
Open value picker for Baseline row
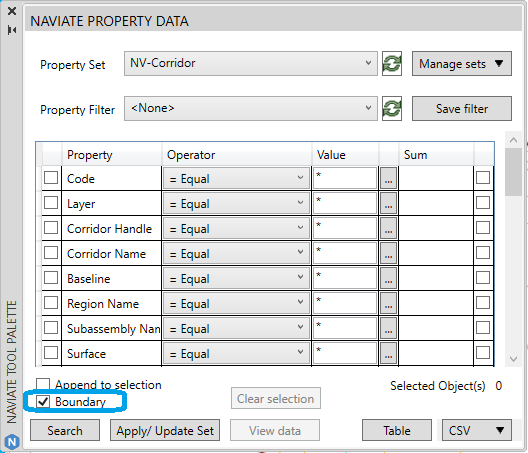point(389,278)
